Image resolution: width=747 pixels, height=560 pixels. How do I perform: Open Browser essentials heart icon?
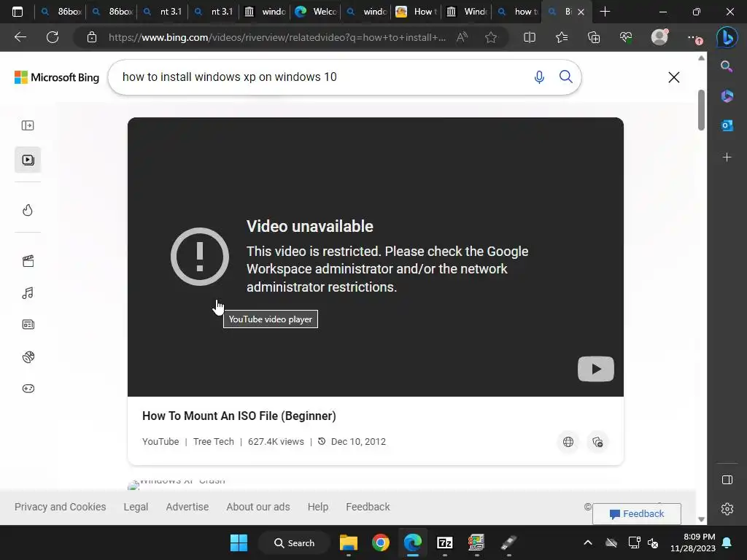click(x=626, y=37)
